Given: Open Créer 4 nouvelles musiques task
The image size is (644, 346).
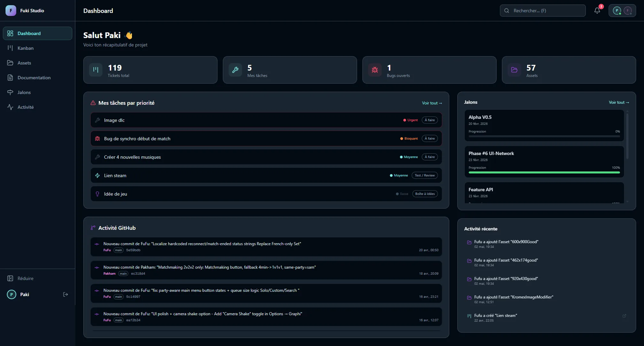Looking at the screenshot, I should (266, 157).
